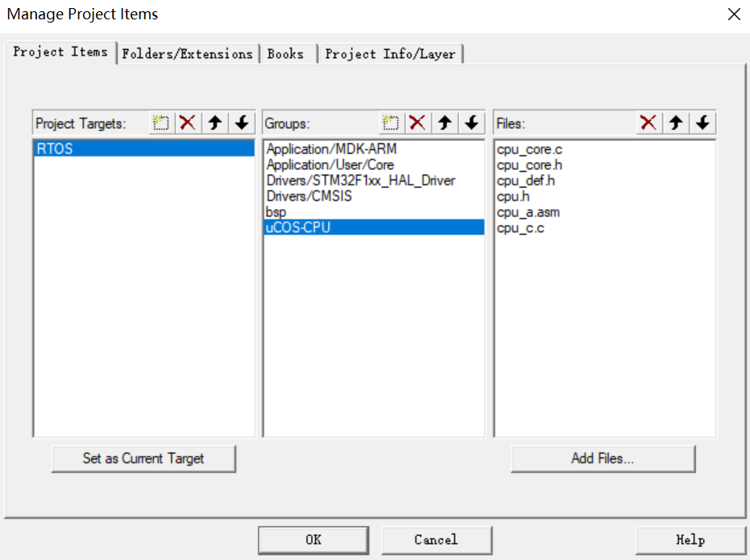
Task: Move project target down
Action: (242, 122)
